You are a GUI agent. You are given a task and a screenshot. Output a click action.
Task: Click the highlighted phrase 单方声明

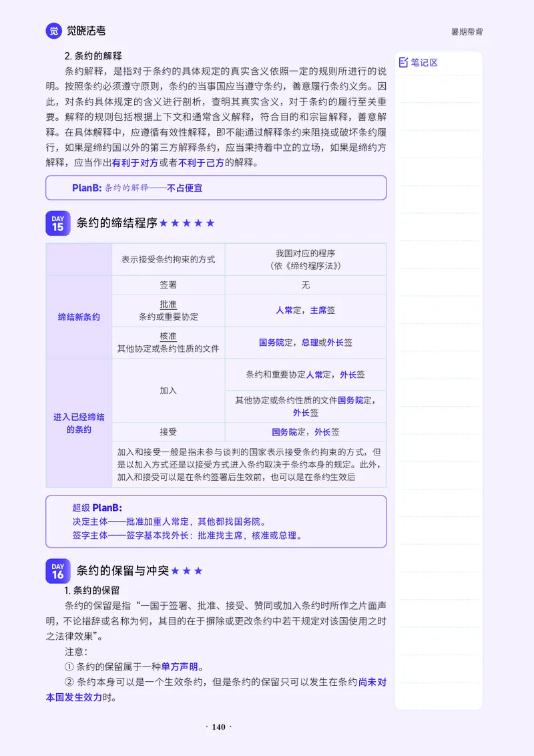tap(180, 667)
